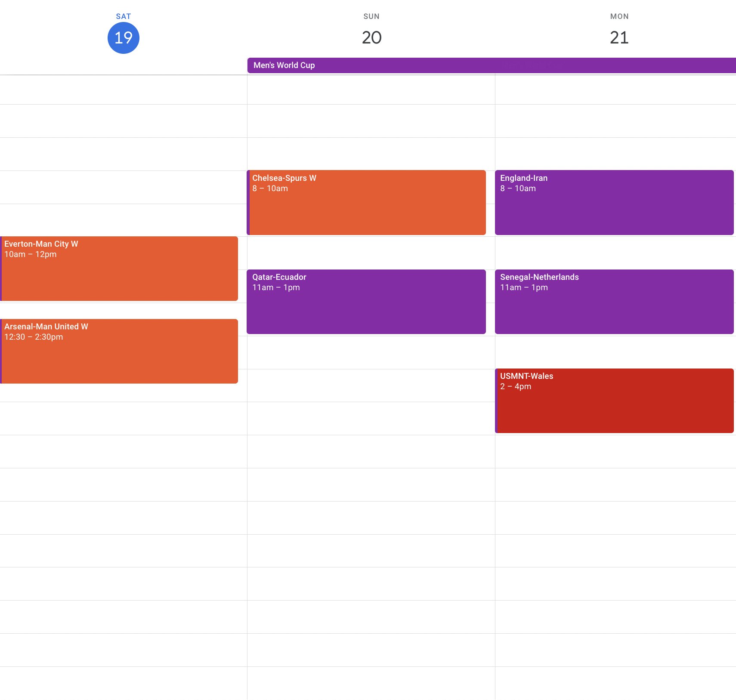This screenshot has height=700, width=736.
Task: Click England-Iran '8 – 10am' time text
Action: tap(518, 189)
